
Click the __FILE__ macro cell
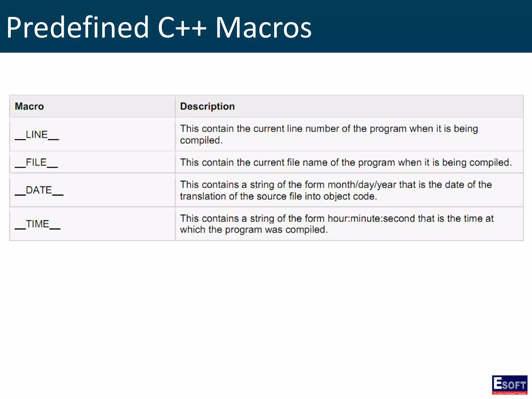(x=36, y=163)
